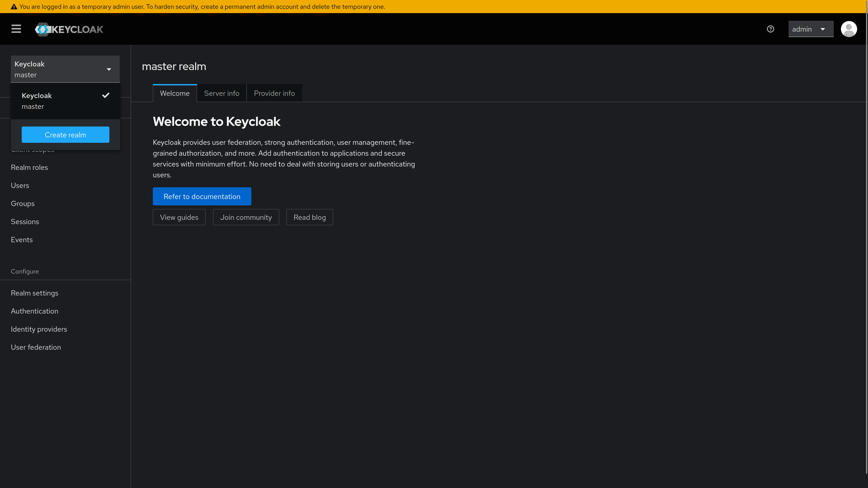868x488 pixels.
Task: Open Authentication in the sidebar
Action: click(65, 311)
